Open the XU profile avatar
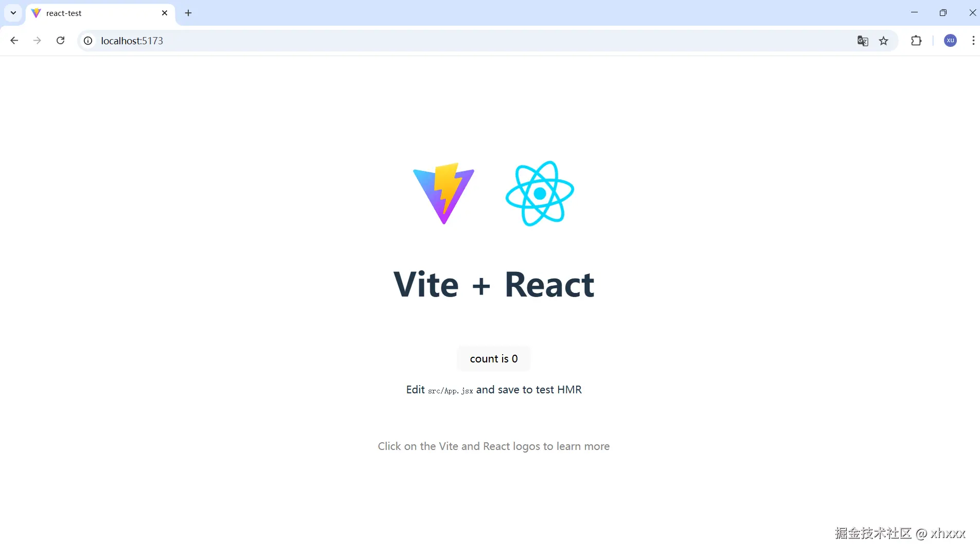This screenshot has width=980, height=555. pyautogui.click(x=950, y=41)
